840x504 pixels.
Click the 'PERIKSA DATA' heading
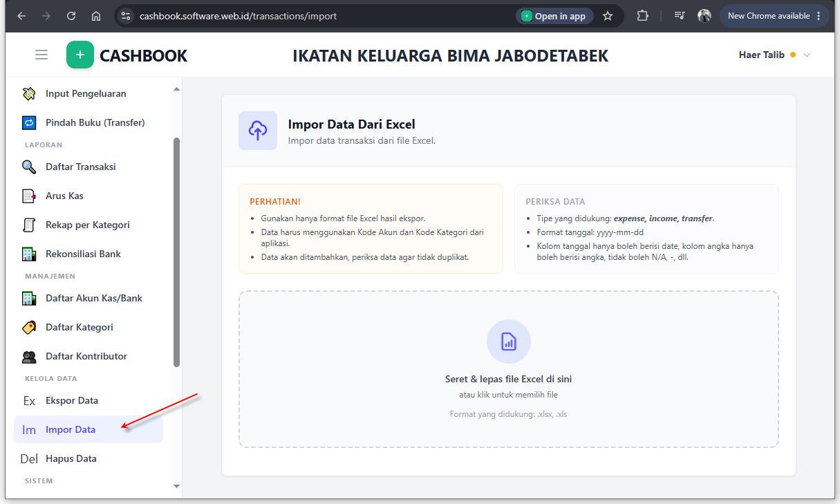[x=555, y=202]
